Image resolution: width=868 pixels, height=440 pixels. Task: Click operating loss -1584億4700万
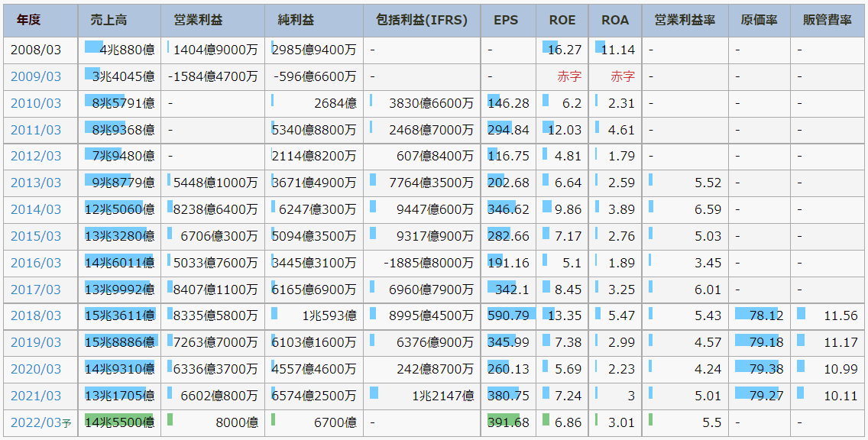pos(213,77)
